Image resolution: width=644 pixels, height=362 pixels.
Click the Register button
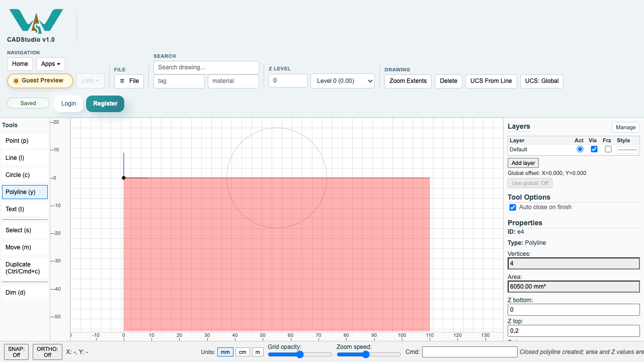click(x=105, y=104)
